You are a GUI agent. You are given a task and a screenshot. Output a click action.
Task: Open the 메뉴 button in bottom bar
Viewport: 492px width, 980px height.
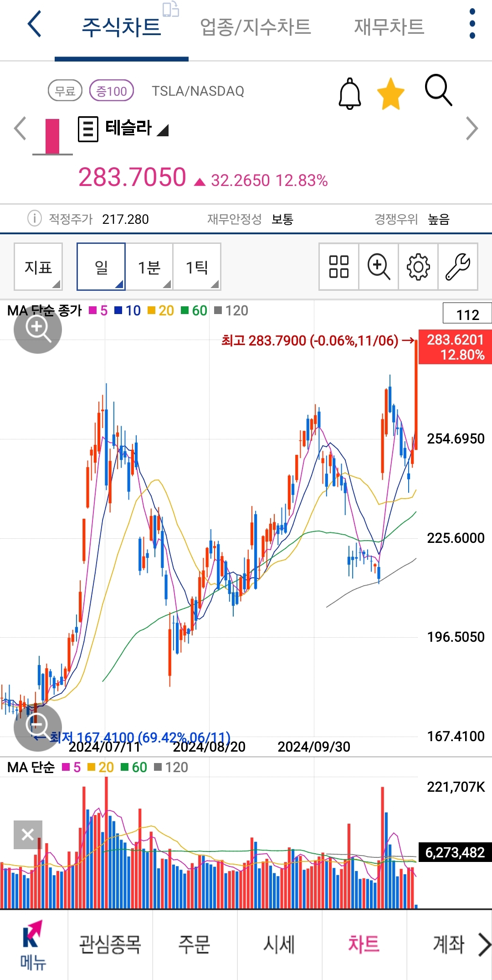33,945
